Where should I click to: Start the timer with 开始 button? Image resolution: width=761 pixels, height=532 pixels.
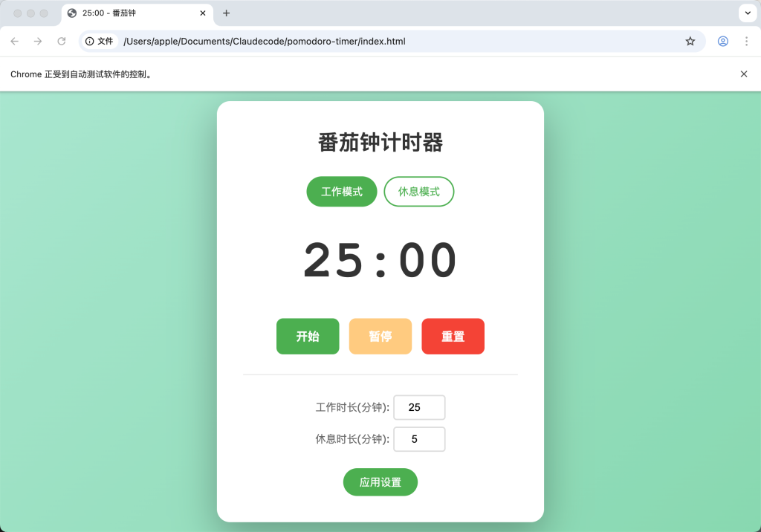coord(308,337)
